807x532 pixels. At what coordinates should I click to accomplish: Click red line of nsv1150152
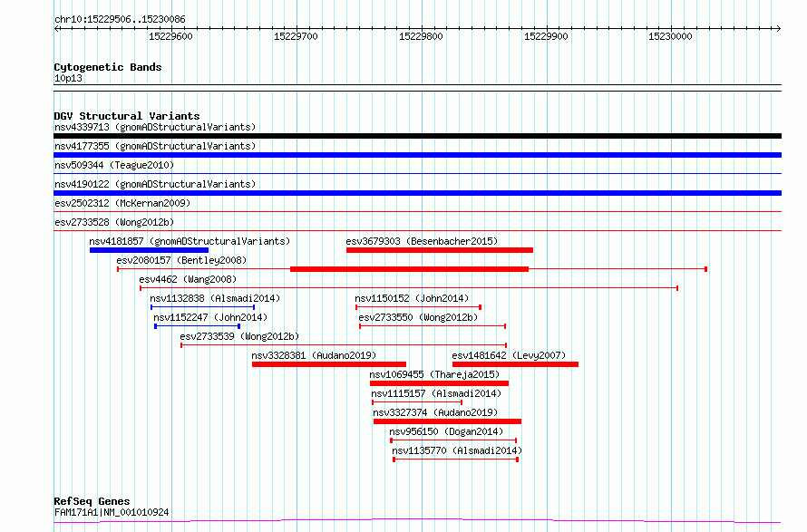coord(418,307)
